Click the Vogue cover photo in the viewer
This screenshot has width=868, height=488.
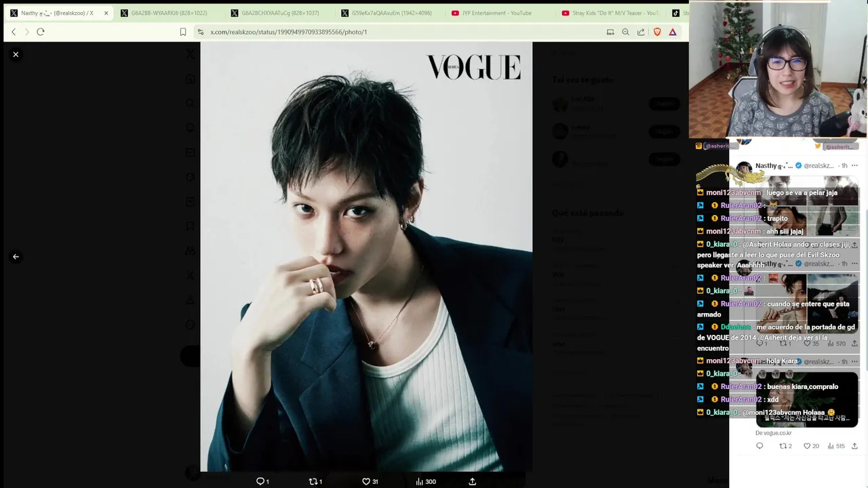(x=366, y=256)
